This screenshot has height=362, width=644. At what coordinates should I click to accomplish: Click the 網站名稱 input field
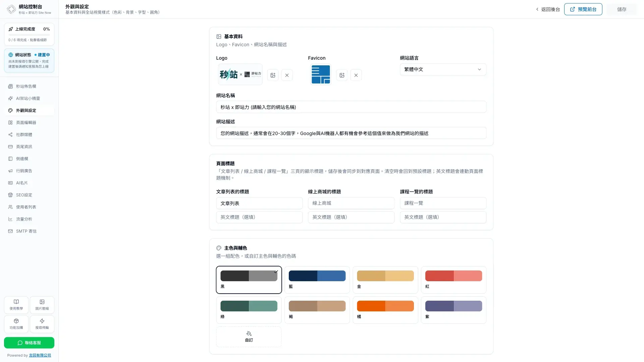(351, 107)
